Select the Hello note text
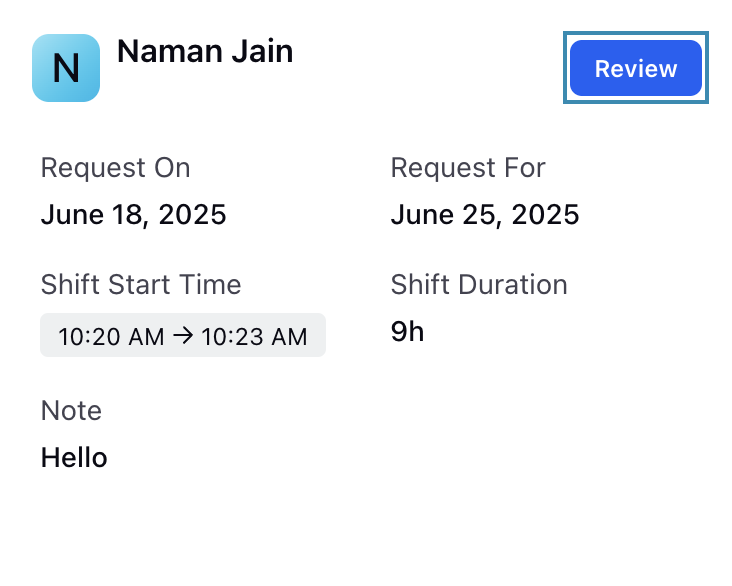The image size is (732, 586). click(x=74, y=457)
